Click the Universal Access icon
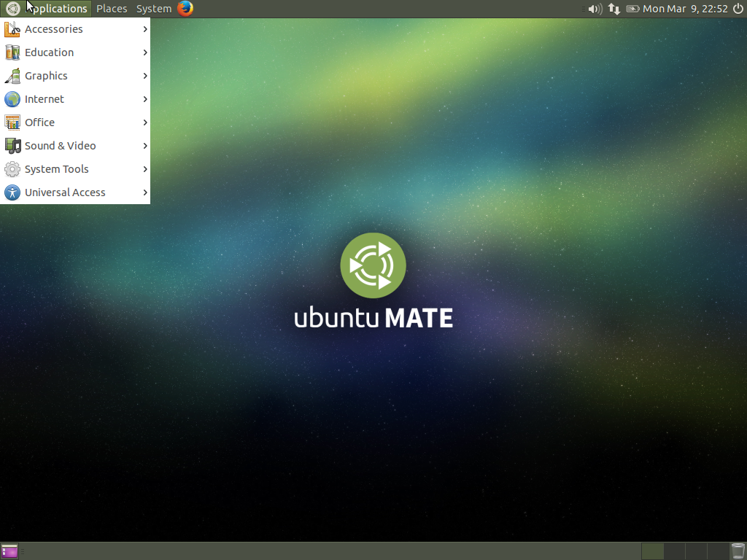 pyautogui.click(x=12, y=192)
